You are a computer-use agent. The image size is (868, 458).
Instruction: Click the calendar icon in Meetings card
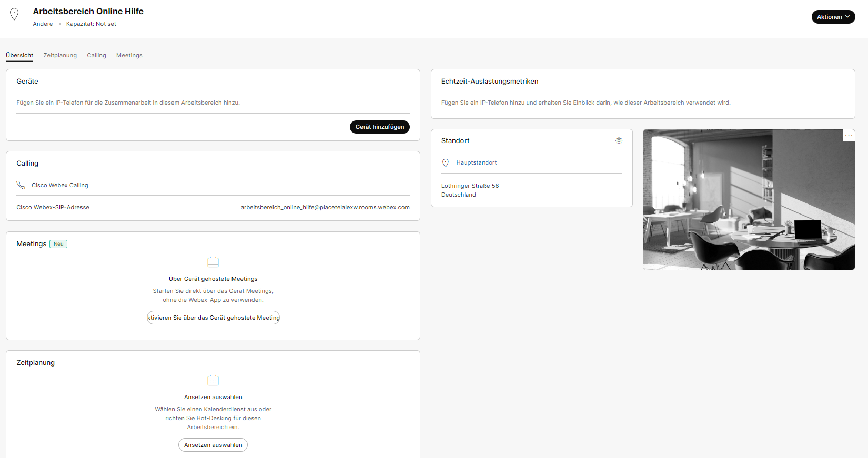click(213, 262)
